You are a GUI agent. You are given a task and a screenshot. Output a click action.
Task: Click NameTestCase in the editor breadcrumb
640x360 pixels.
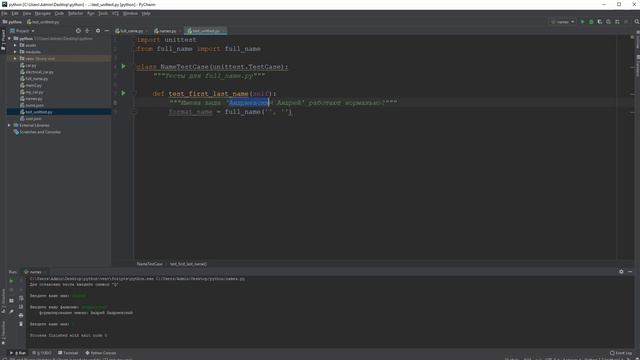149,264
